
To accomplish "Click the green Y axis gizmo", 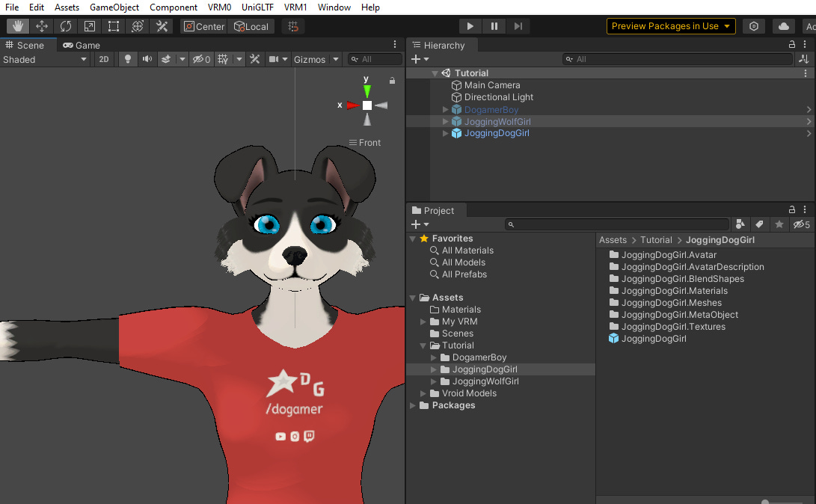I will (x=367, y=90).
